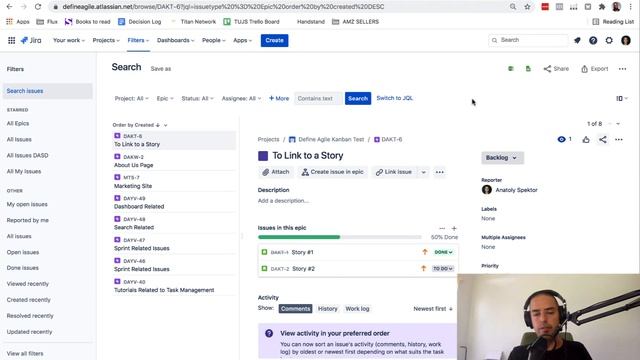Switch to the Work log tab
640x360 pixels.
(x=357, y=309)
